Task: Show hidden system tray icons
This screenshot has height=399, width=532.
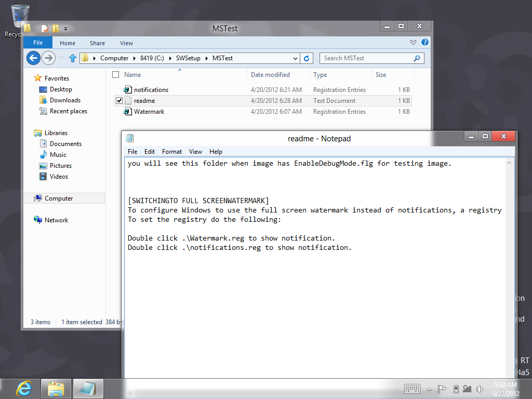Action: tap(429, 389)
